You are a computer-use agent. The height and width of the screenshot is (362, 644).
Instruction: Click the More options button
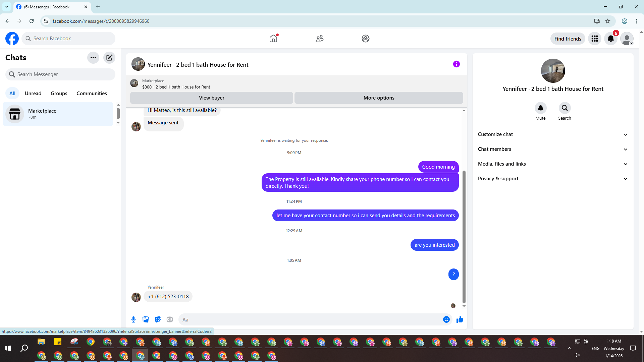[x=379, y=98]
